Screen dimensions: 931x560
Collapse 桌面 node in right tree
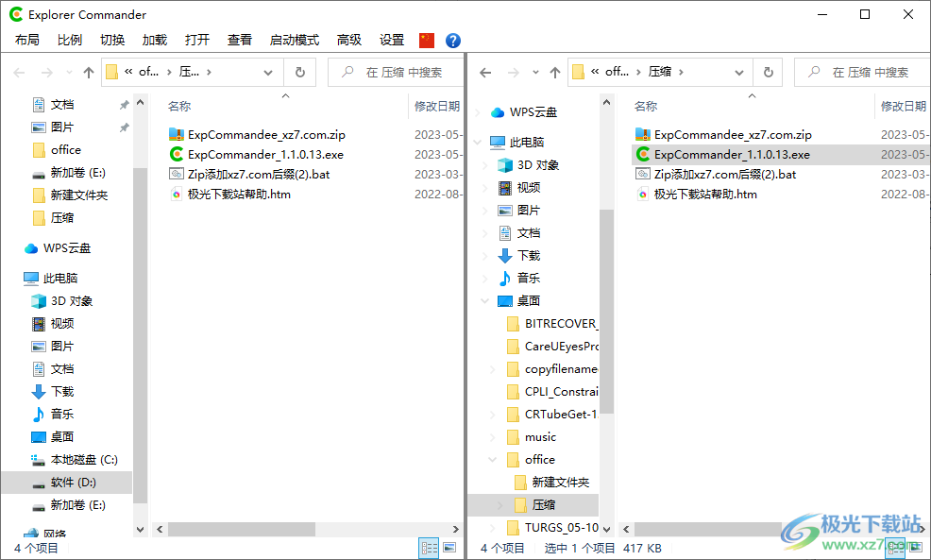(x=485, y=301)
